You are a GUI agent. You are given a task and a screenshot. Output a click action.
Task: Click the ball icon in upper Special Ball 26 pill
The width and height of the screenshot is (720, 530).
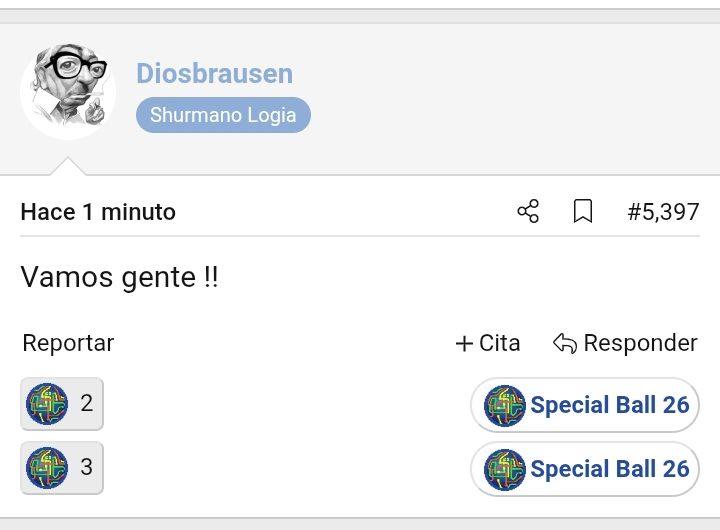(504, 405)
